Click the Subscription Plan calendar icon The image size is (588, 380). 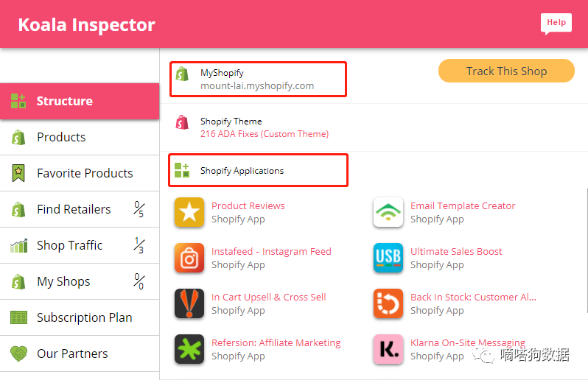pos(18,317)
